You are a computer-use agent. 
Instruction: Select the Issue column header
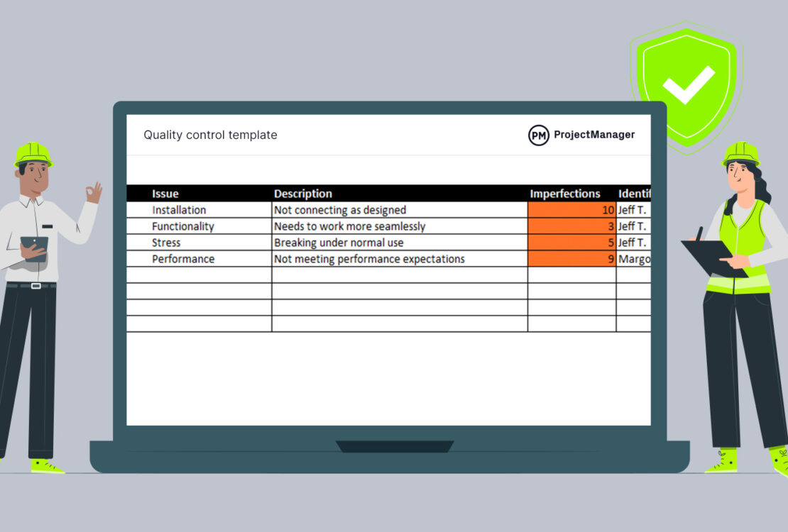[x=165, y=194]
